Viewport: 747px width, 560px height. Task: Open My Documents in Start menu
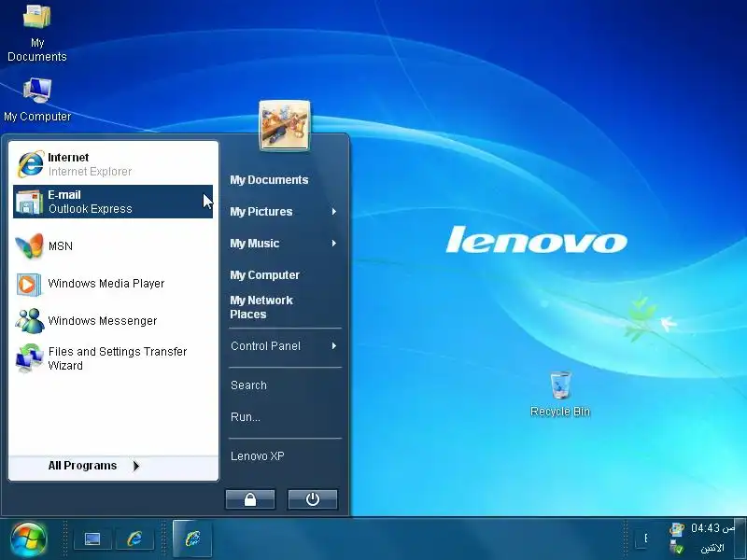(285, 180)
